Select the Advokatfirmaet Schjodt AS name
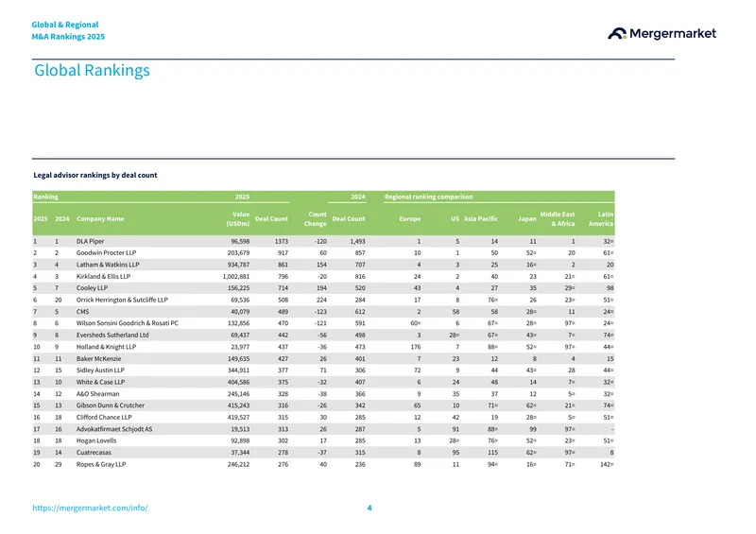756x534 pixels. tap(113, 429)
